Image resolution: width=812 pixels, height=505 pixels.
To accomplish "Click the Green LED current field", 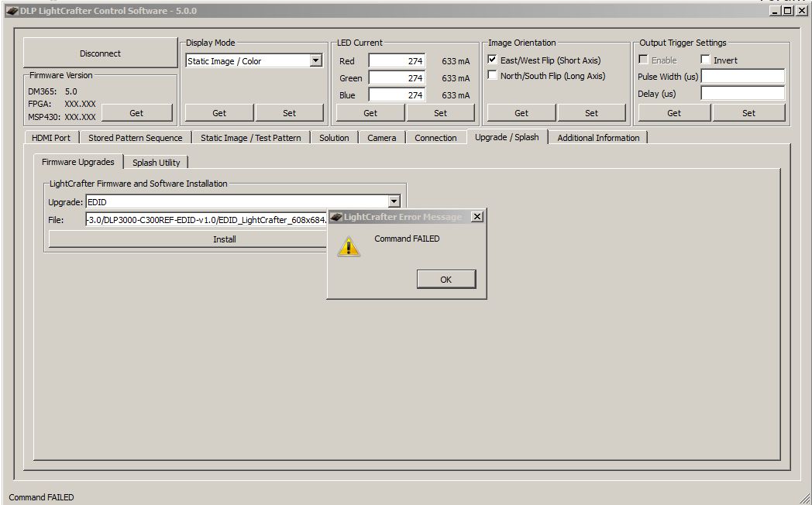I will point(397,78).
